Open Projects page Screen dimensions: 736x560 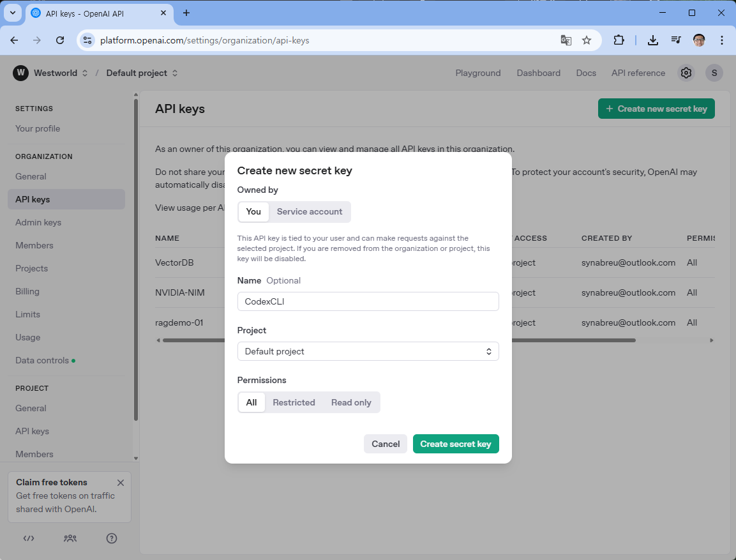31,268
